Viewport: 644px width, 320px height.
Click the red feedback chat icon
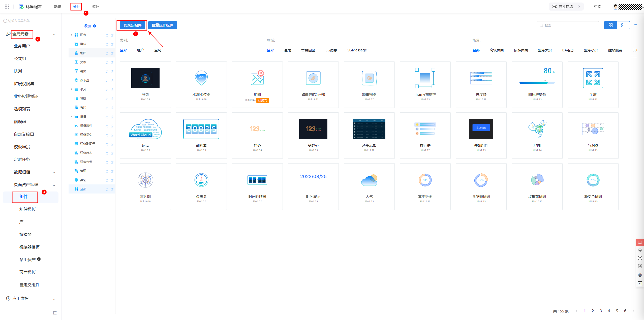click(x=640, y=242)
